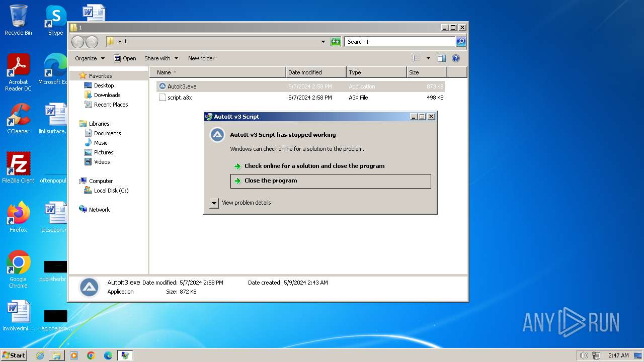Open the view options dropdown arrow
The image size is (644, 362).
click(428, 58)
